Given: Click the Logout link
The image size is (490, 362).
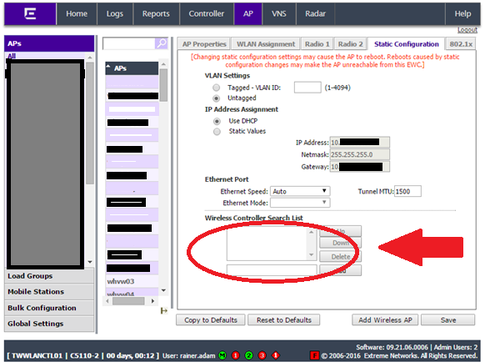Looking at the screenshot, I should click(467, 30).
